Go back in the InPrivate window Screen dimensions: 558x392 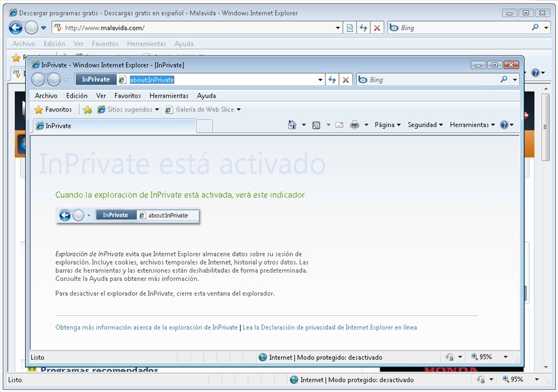tap(38, 79)
